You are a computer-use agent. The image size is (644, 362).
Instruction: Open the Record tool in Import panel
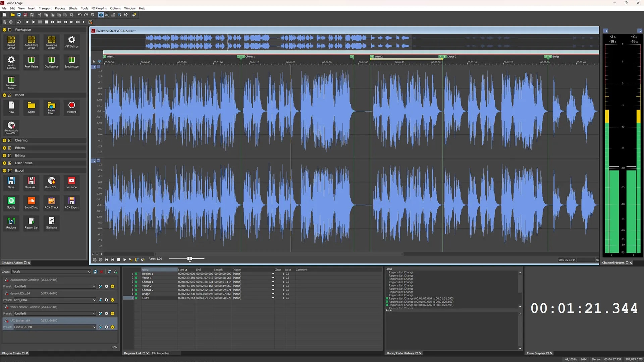(71, 107)
